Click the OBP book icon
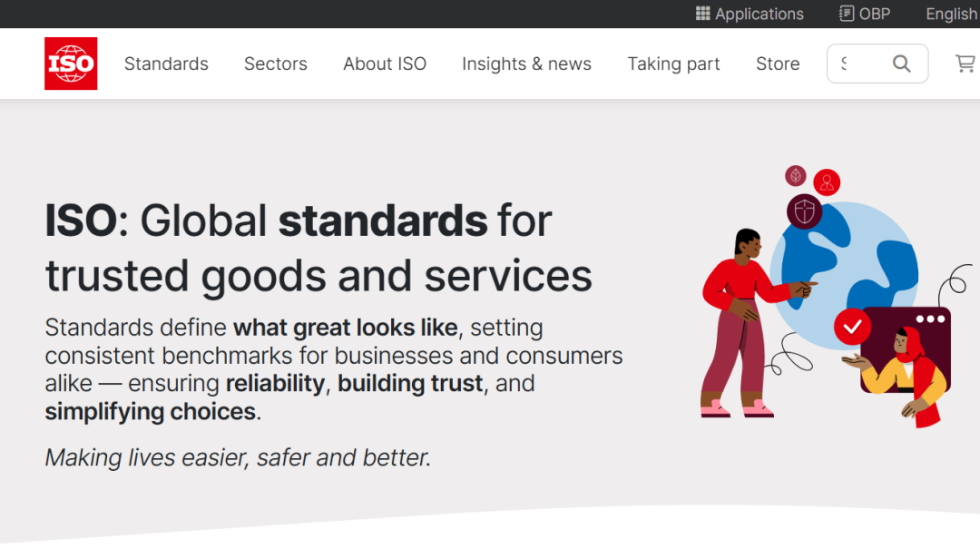This screenshot has height=549, width=980. coord(847,14)
